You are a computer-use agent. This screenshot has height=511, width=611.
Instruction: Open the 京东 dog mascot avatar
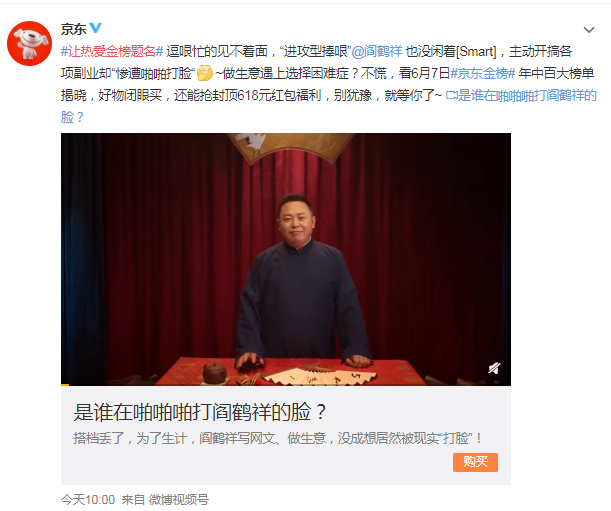(x=29, y=43)
